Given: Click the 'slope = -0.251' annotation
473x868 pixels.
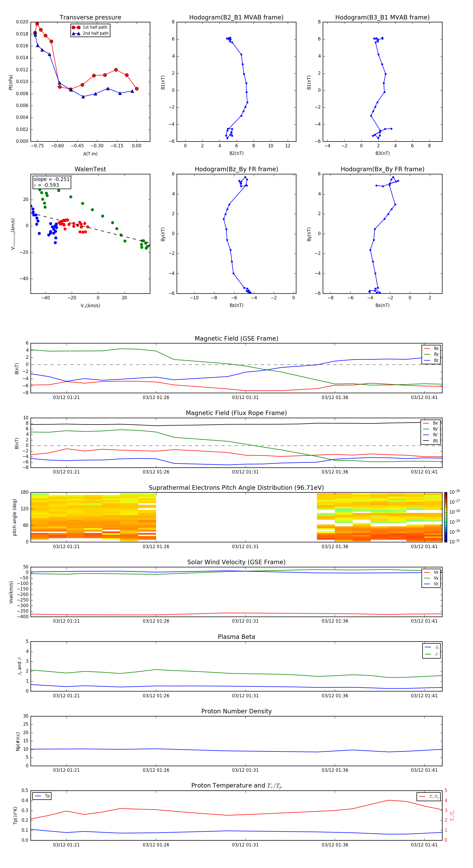Looking at the screenshot, I should pos(52,179).
